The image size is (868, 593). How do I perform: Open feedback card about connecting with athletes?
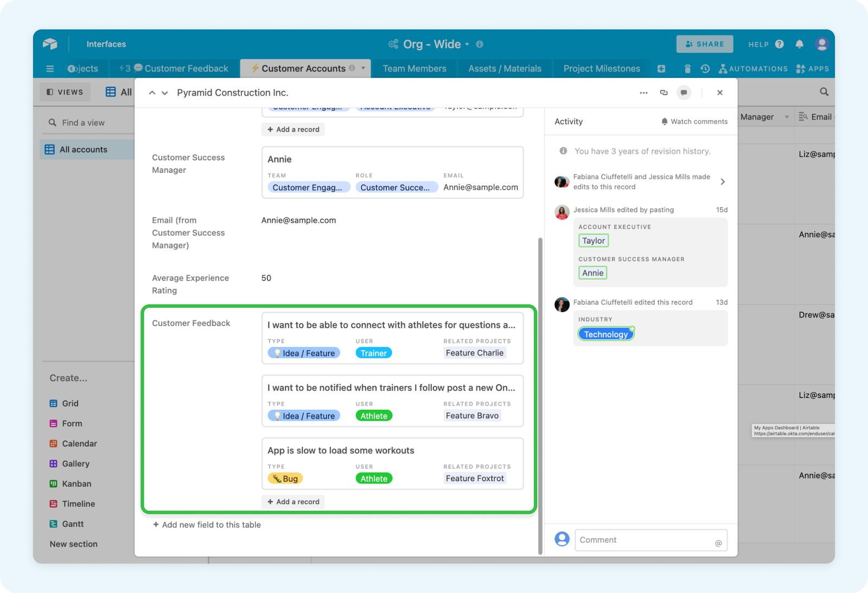click(393, 338)
